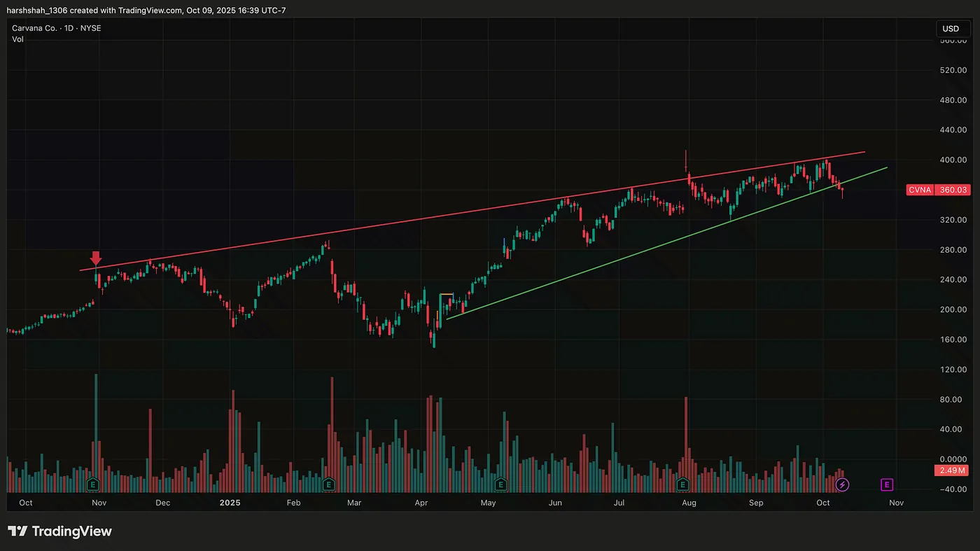Click the Dec label on time axis
This screenshot has height=551, width=980.
162,503
